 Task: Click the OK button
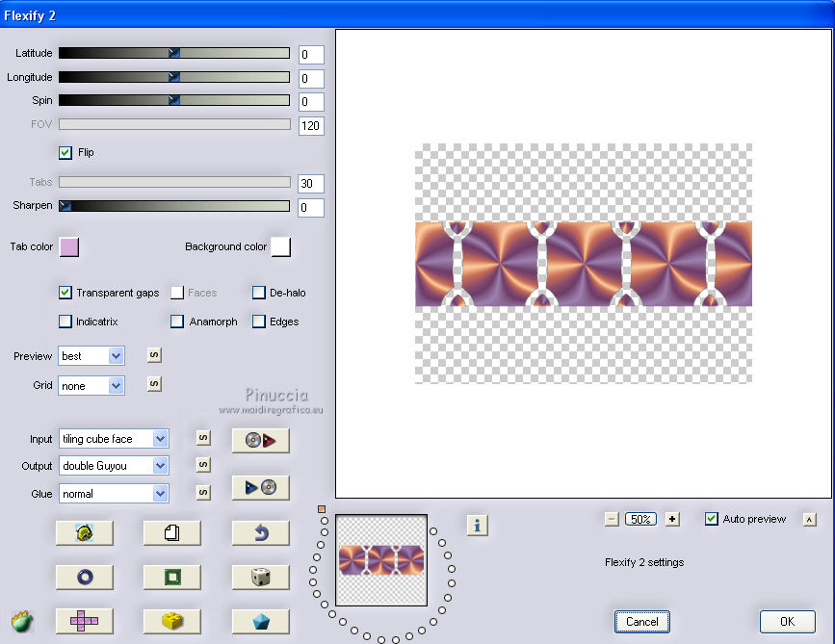tap(787, 622)
